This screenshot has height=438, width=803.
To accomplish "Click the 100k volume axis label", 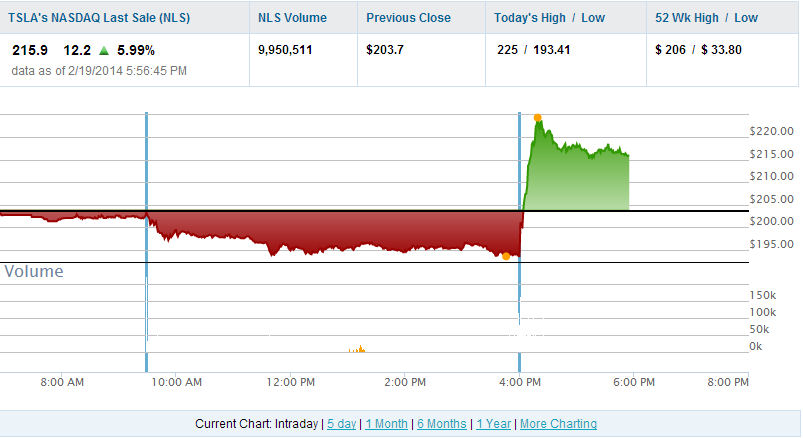I will pyautogui.click(x=763, y=312).
